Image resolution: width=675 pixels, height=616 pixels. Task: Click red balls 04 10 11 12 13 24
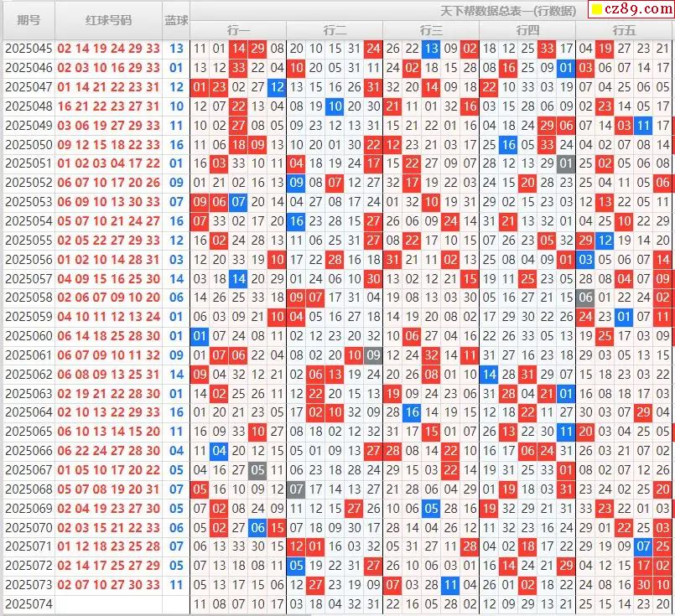pos(108,317)
